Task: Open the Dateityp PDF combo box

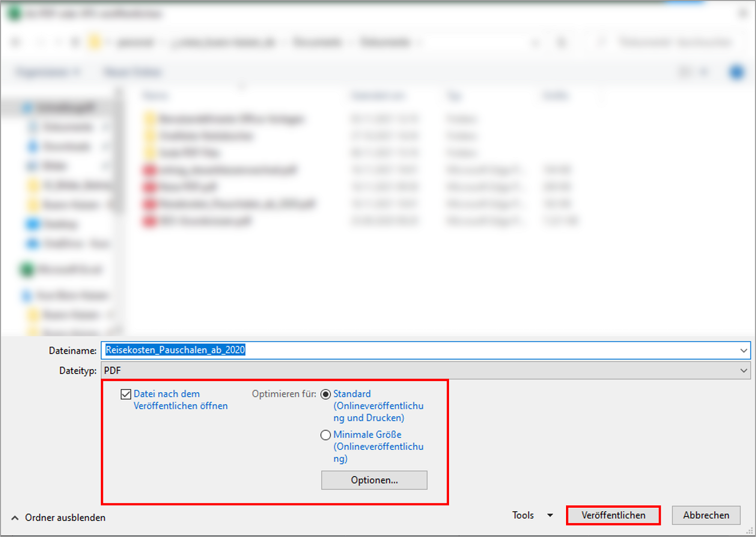Action: click(425, 371)
